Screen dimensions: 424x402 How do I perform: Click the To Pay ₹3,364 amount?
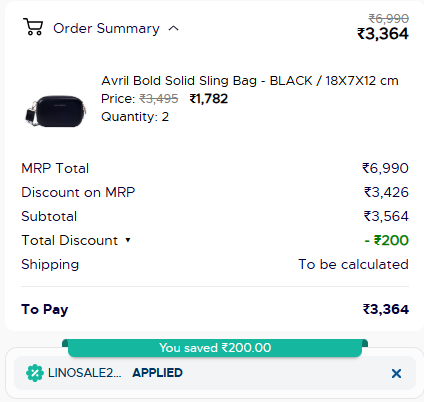[x=386, y=309]
